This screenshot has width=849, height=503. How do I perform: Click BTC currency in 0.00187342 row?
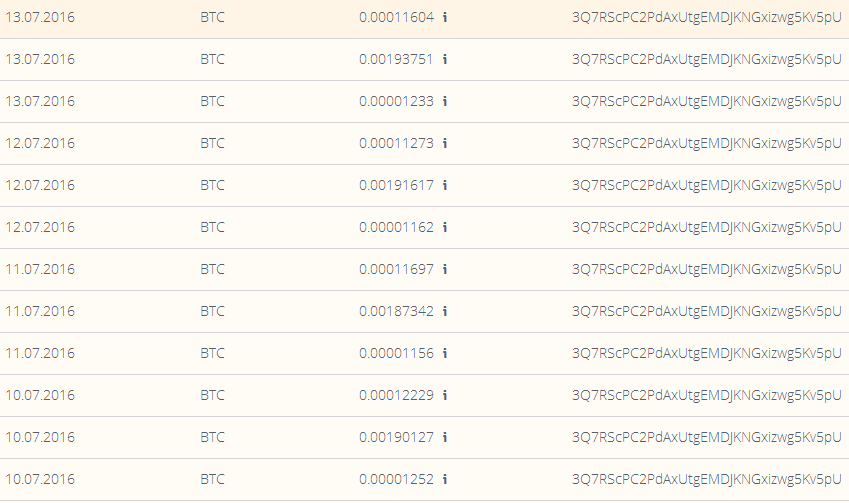[x=212, y=311]
